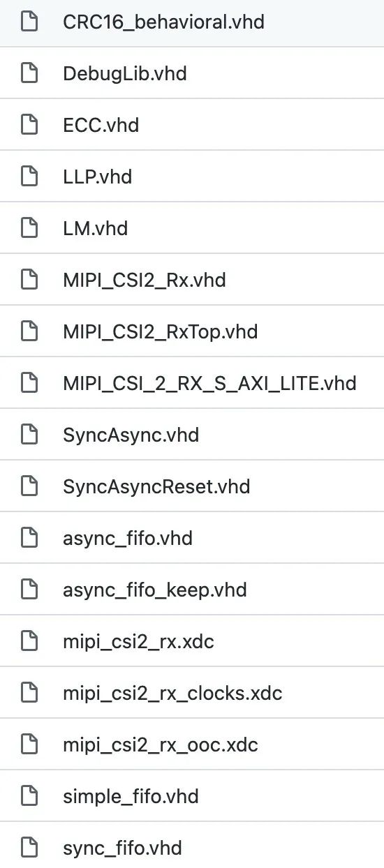
Task: Click the file icon next to mipi_csi2_rx.xdc
Action: pos(29,641)
